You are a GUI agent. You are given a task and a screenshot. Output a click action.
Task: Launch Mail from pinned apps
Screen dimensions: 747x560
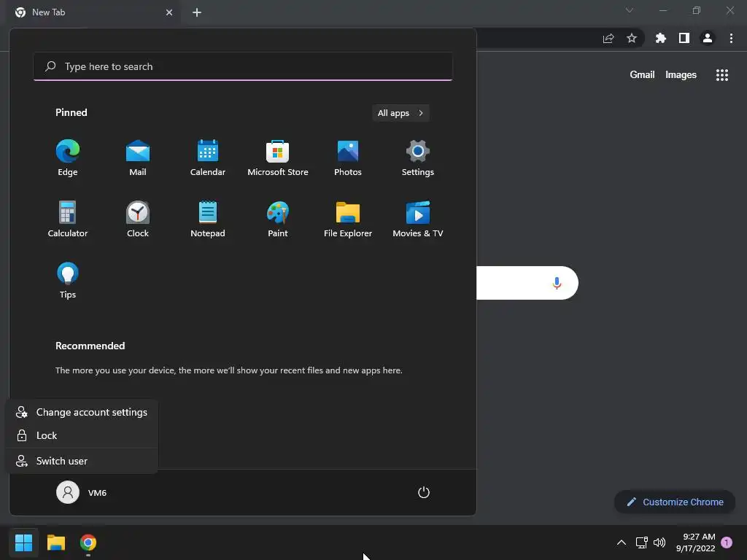[x=138, y=158]
